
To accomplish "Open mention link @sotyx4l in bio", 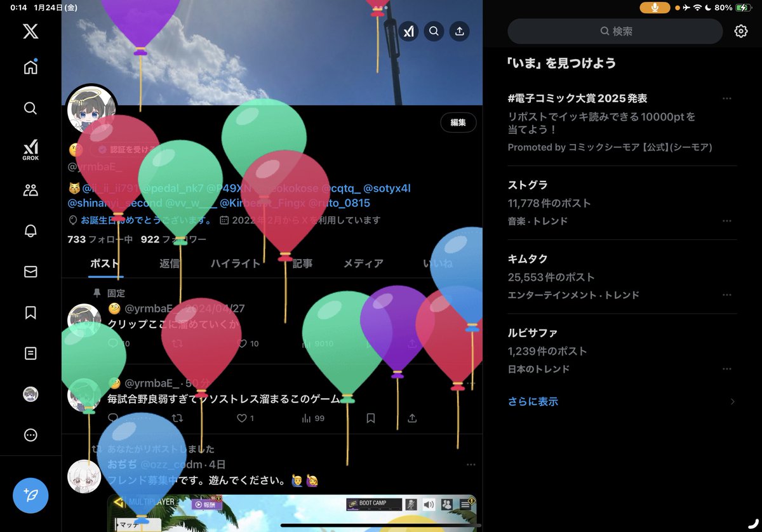I will [387, 189].
